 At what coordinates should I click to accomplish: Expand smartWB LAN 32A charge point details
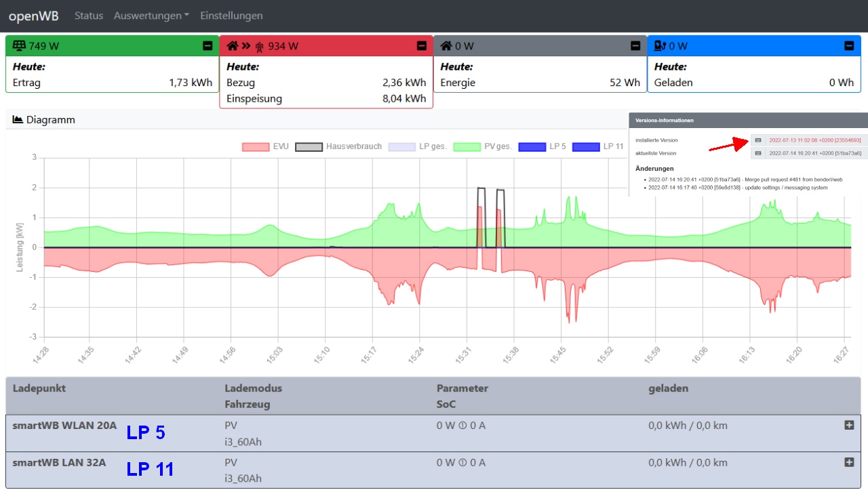[848, 462]
